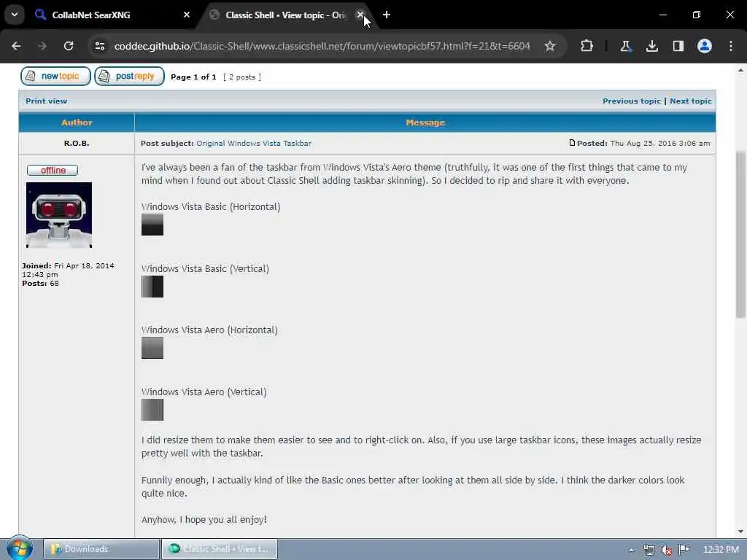
Task: Click the small post icon beside Posted
Action: click(x=572, y=143)
